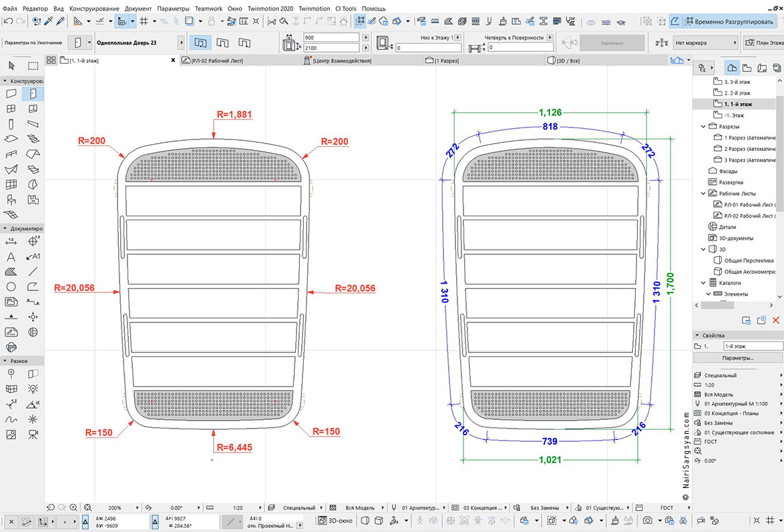Activate the Dimension tool

[x=11, y=242]
